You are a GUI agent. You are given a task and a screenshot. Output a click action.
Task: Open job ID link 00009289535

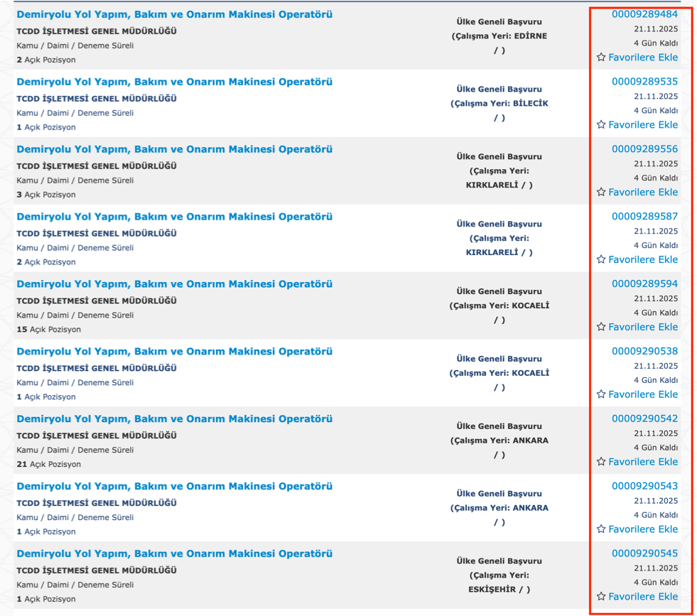coord(644,82)
